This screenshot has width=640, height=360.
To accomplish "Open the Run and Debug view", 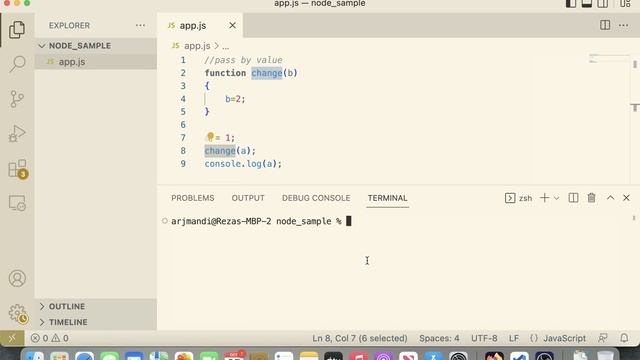I will (17, 133).
